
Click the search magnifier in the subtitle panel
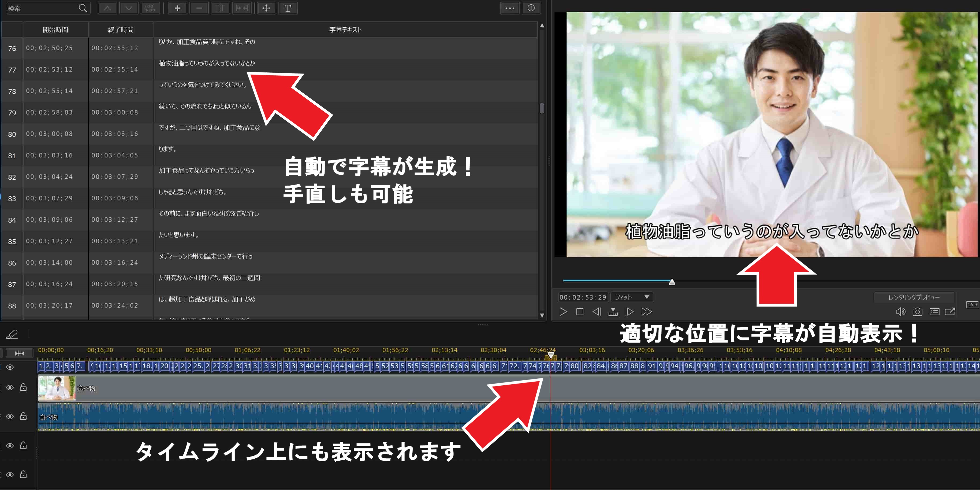[83, 8]
